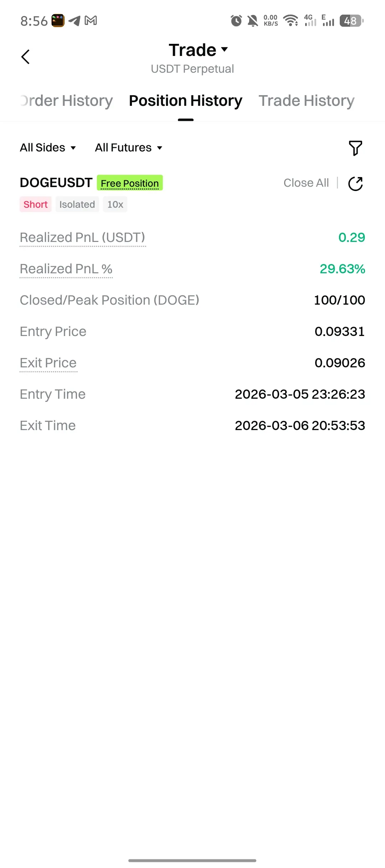Tap the share position icon
This screenshot has width=385, height=868.
click(x=355, y=184)
